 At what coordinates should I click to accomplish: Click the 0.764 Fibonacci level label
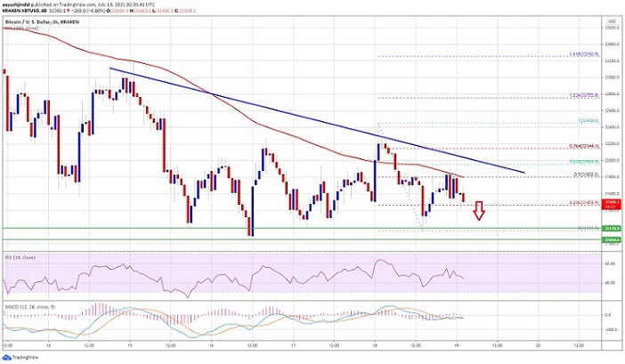click(584, 147)
